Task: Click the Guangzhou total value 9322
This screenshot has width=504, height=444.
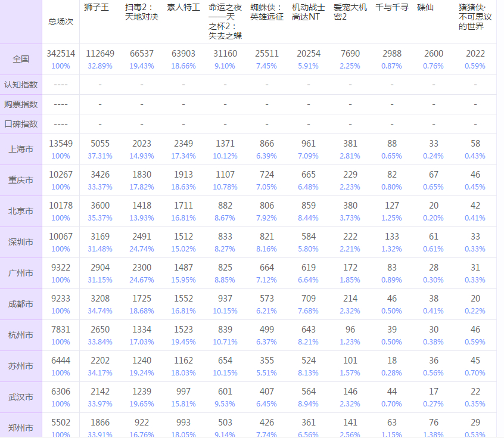Action: click(x=61, y=268)
